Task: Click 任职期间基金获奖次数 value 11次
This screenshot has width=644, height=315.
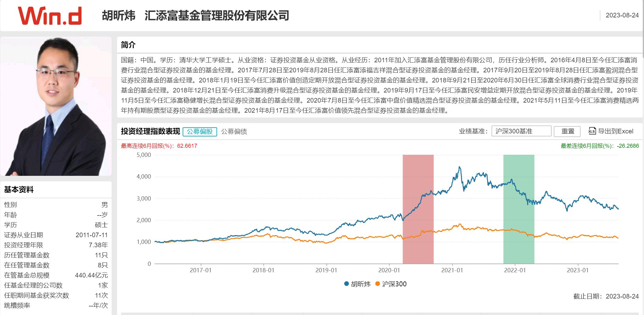Action: [x=101, y=295]
